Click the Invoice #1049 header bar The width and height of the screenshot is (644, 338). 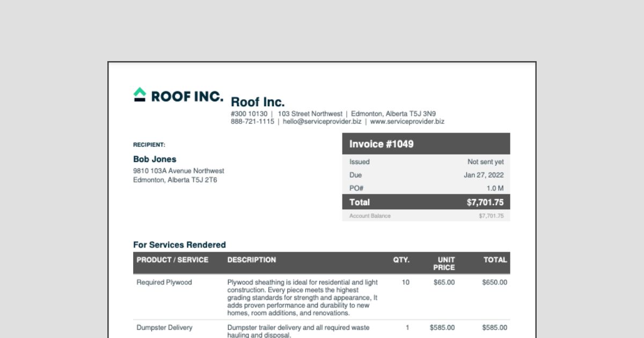(x=426, y=144)
